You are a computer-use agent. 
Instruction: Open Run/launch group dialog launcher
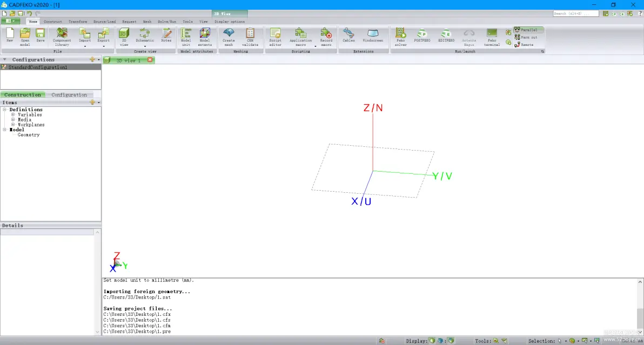[x=542, y=51]
